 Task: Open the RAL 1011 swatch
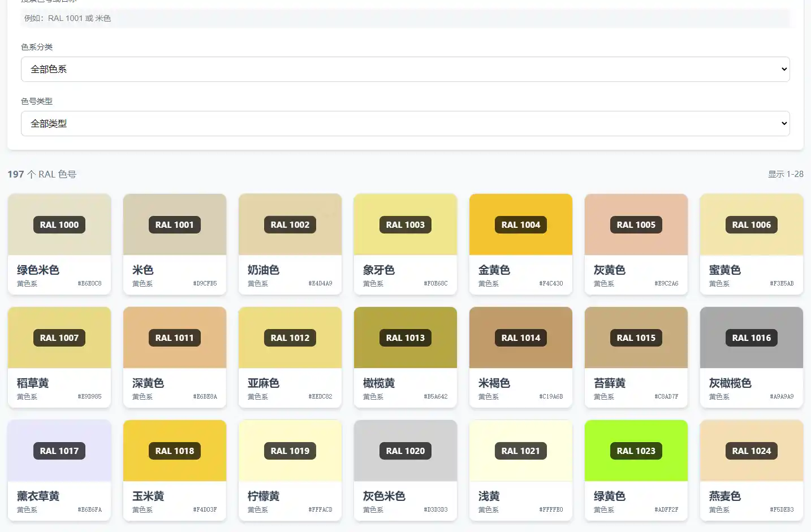click(x=175, y=338)
